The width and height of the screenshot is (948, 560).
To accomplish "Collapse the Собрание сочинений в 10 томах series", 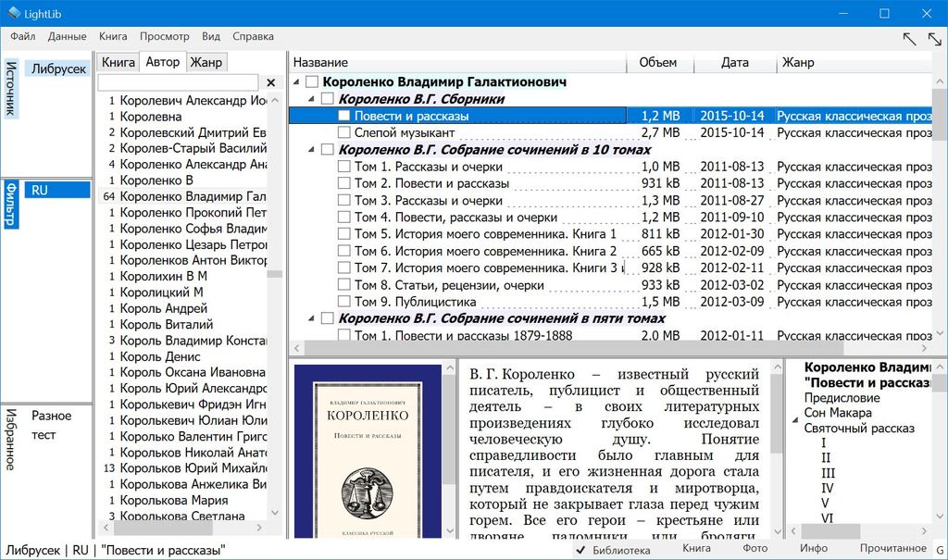I will 312,150.
